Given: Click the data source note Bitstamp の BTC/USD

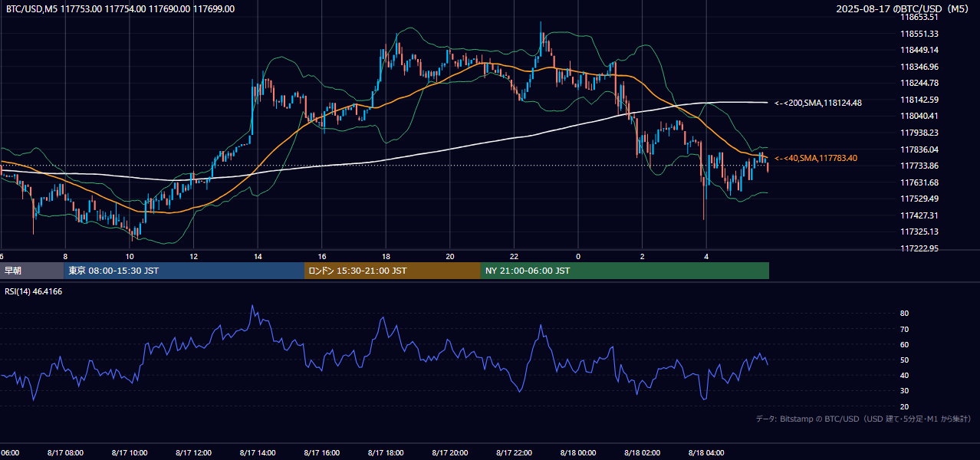Looking at the screenshot, I should (863, 419).
